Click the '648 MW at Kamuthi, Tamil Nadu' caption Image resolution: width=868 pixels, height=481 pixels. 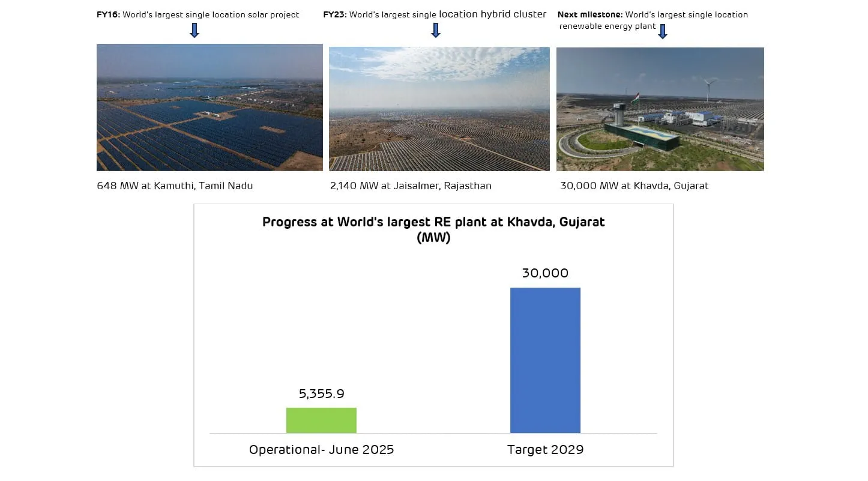coord(175,186)
